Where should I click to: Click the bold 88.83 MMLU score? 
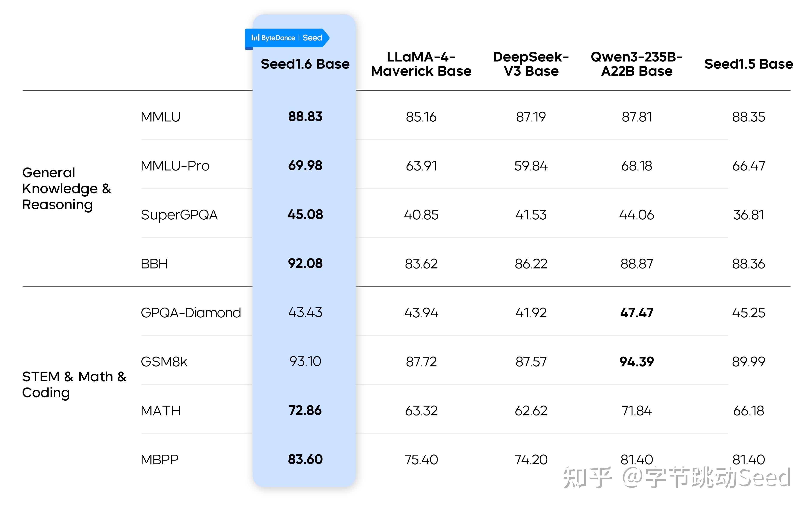[x=305, y=117]
